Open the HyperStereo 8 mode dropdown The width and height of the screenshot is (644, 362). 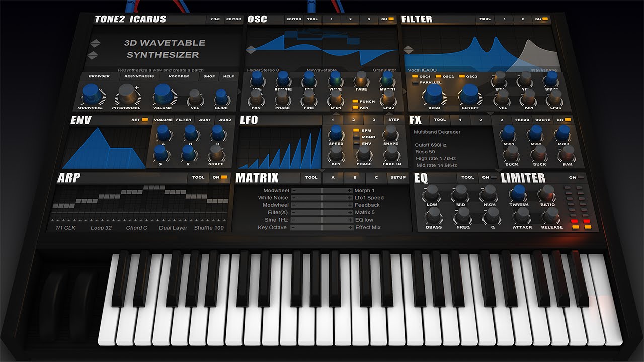point(263,70)
